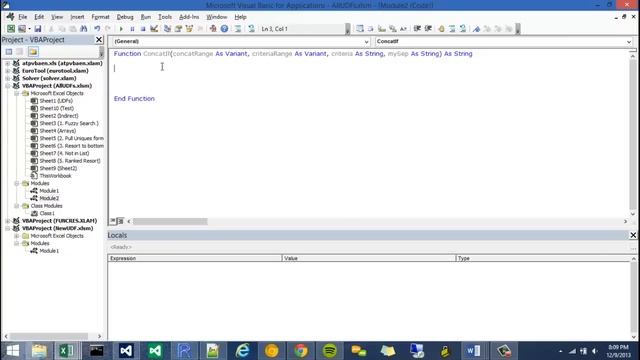Save the project with the floppy icon

pyautogui.click(x=38, y=29)
